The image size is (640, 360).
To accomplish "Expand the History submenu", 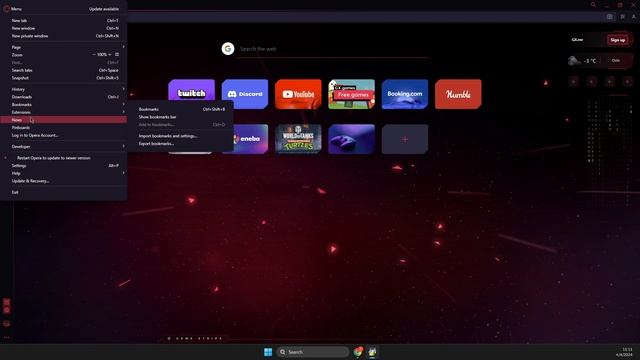I will 63,89.
